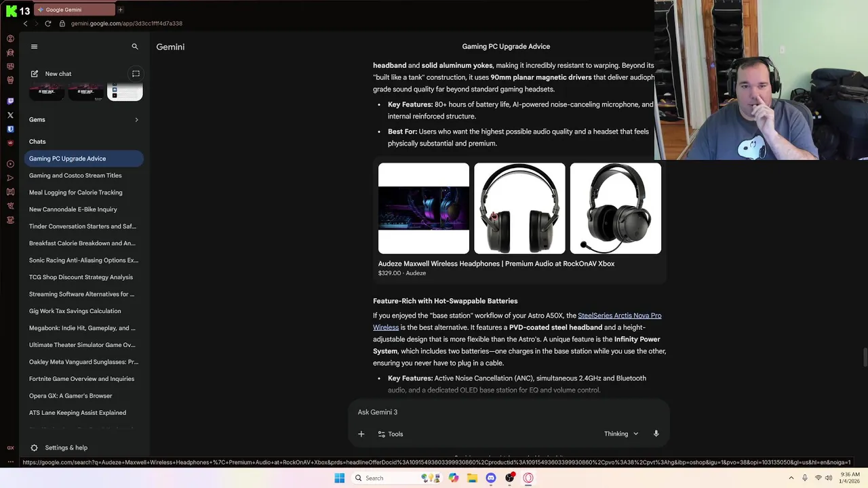Open Discord from the taskbar
868x488 pixels.
(x=491, y=478)
